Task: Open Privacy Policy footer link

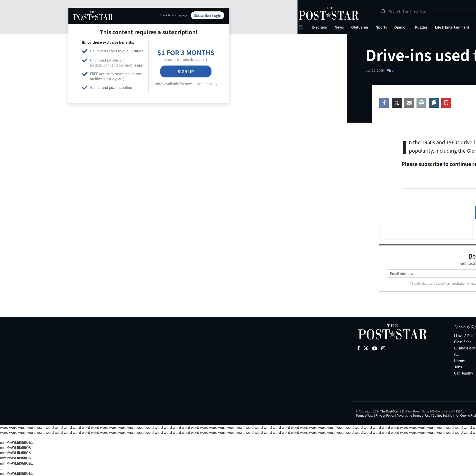Action: (x=385, y=415)
